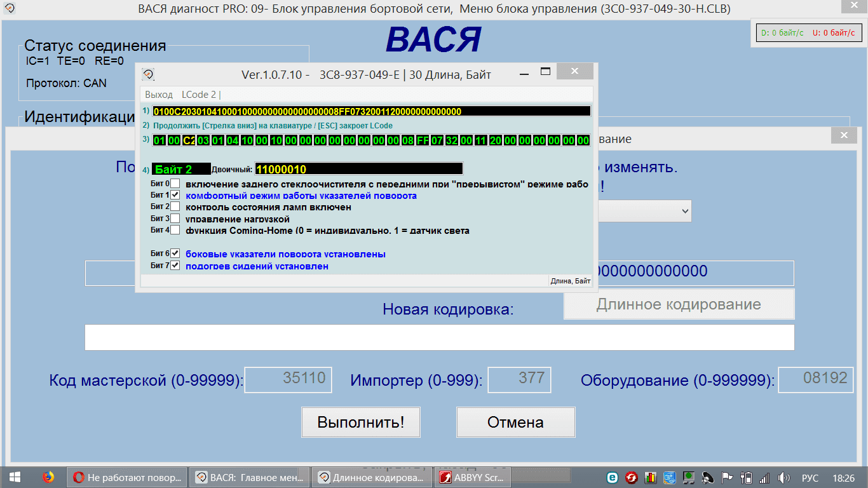
Task: Click the LCode window app icon
Action: [148, 74]
